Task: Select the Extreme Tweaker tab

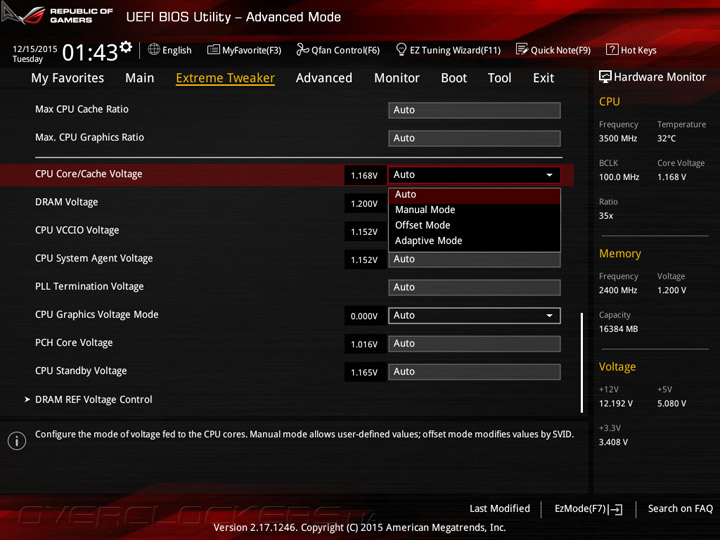Action: [225, 78]
